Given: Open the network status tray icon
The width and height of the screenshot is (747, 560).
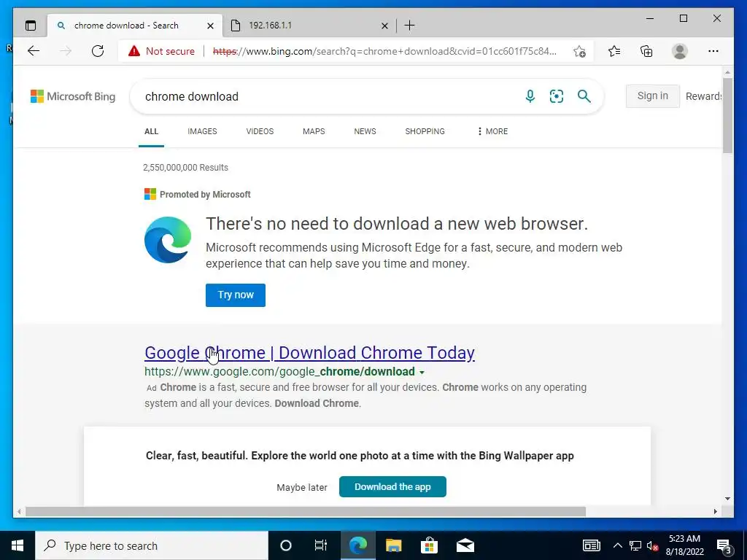Looking at the screenshot, I should (x=635, y=545).
